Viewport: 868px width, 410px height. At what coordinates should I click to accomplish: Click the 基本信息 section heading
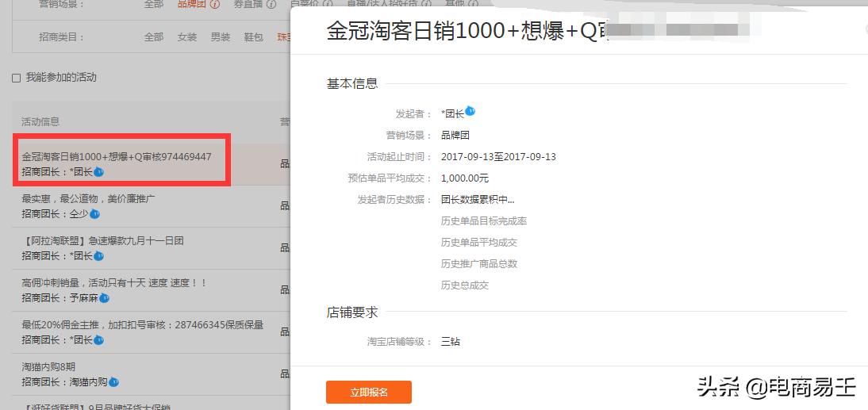[352, 83]
